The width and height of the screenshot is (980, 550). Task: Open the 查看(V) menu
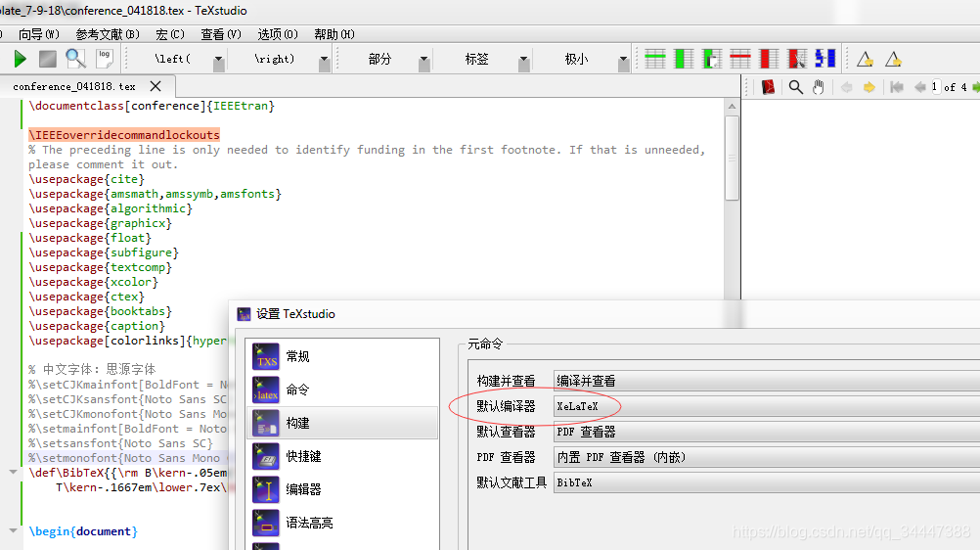click(221, 34)
